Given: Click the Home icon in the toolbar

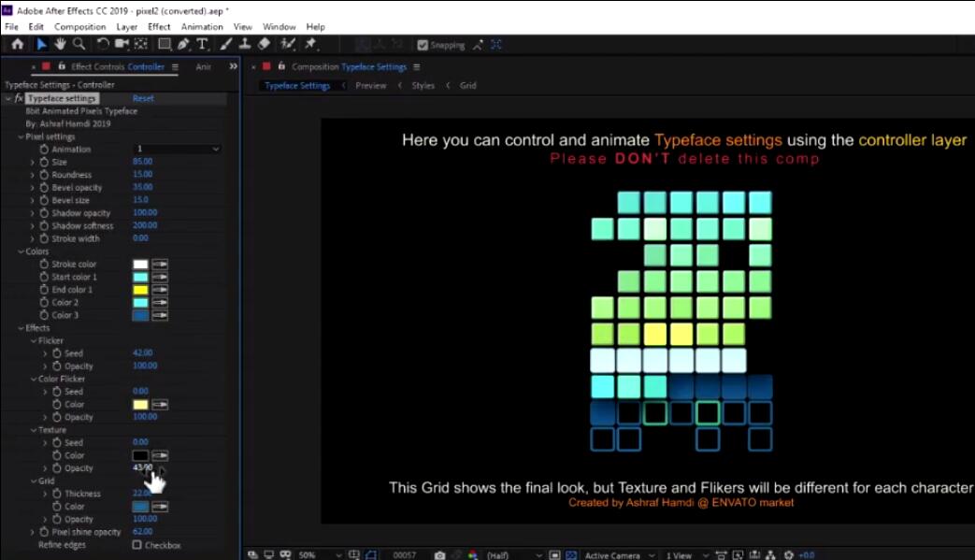Looking at the screenshot, I should [x=18, y=44].
